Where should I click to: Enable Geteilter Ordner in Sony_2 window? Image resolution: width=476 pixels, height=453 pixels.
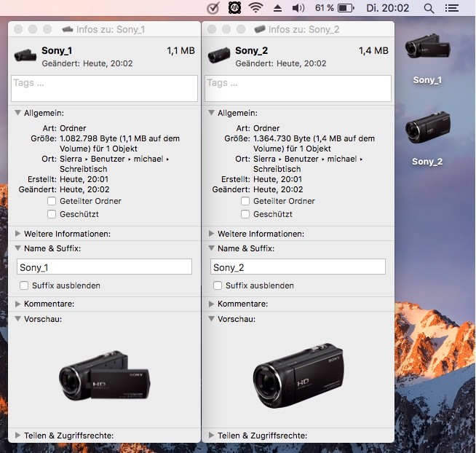point(245,201)
